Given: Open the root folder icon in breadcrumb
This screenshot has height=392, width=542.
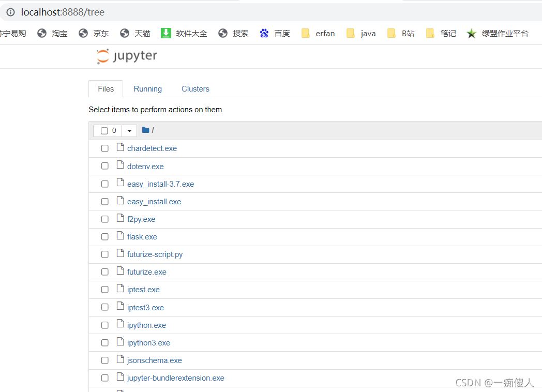Looking at the screenshot, I should pos(145,130).
